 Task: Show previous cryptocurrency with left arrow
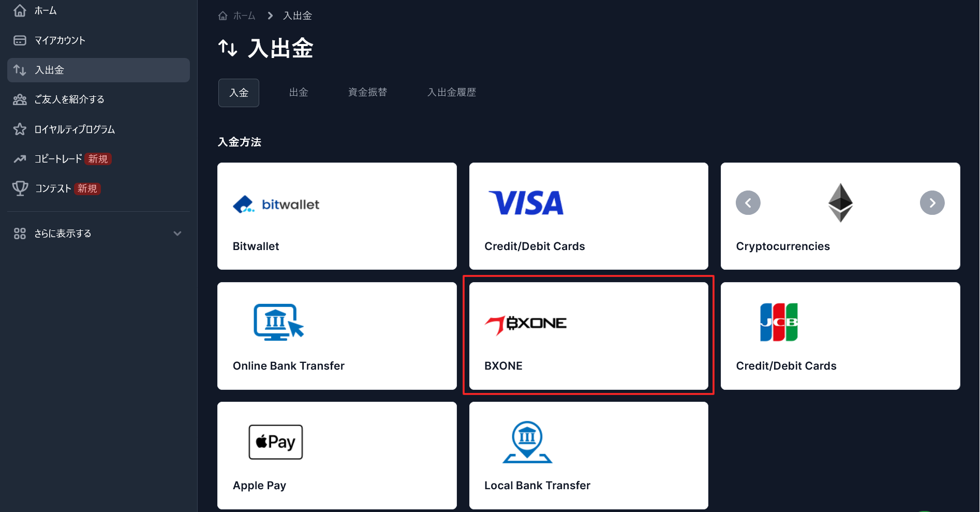[x=748, y=203]
